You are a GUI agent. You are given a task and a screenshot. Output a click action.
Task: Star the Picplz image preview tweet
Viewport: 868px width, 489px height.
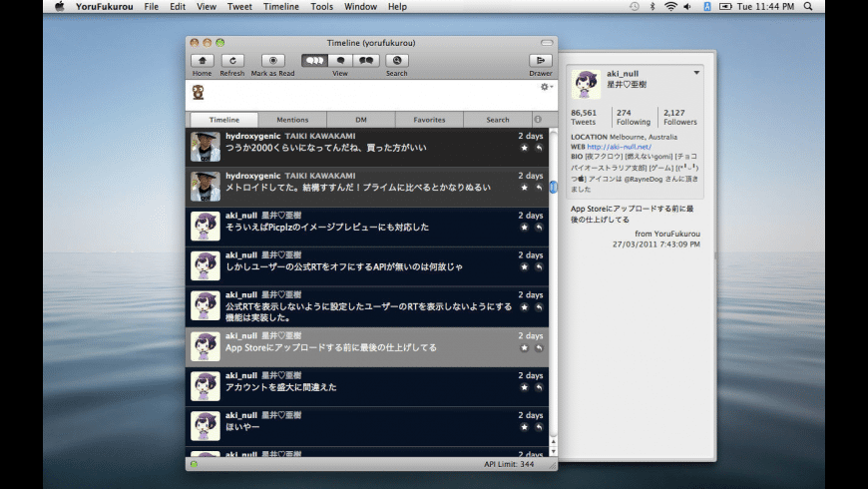tap(524, 228)
